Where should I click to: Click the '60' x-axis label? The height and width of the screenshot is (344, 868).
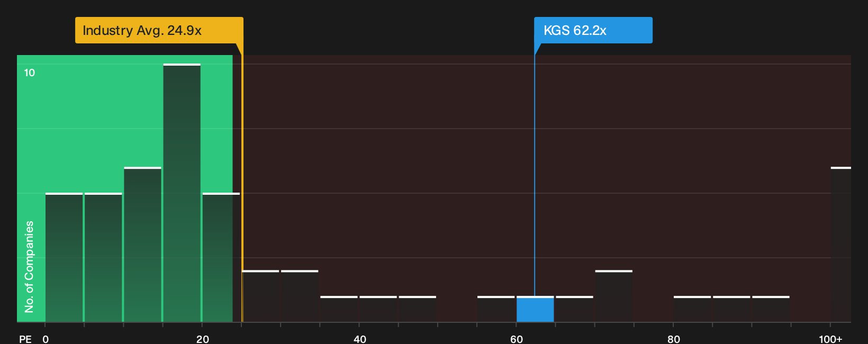click(517, 339)
